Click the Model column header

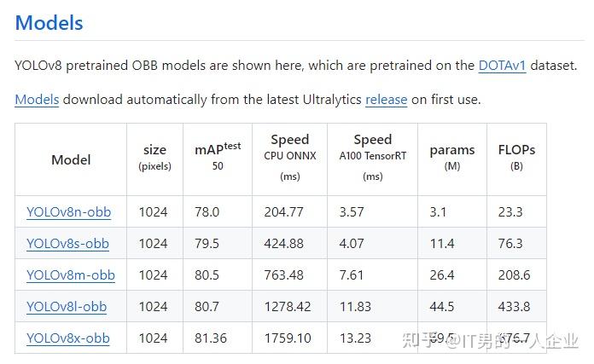71,159
